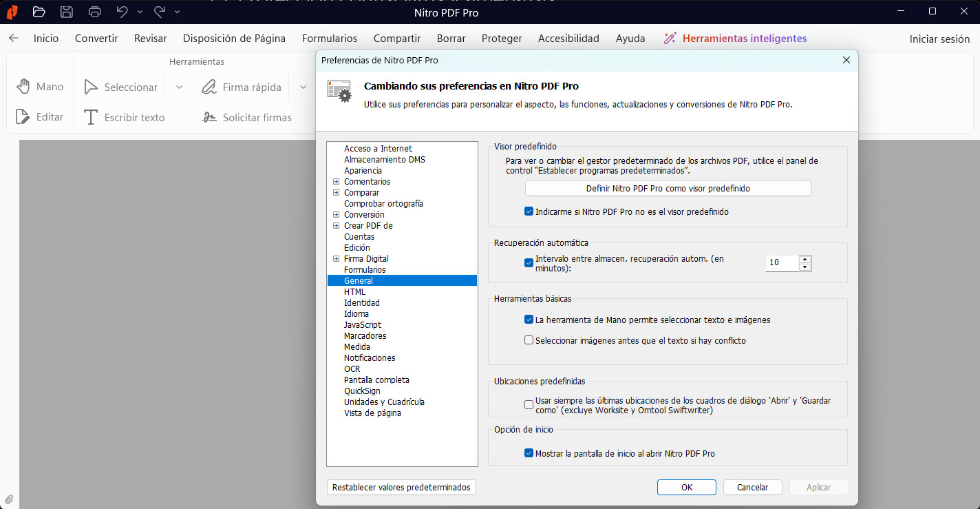Open the Accesibilidad tab
The height and width of the screenshot is (509, 980).
pyautogui.click(x=568, y=39)
